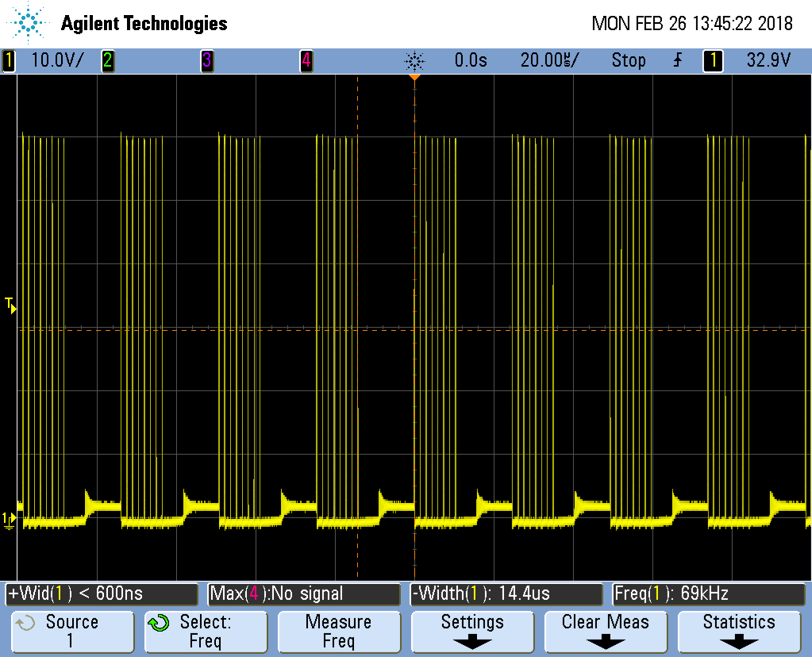Click the 0.0s delay readout

[x=471, y=60]
